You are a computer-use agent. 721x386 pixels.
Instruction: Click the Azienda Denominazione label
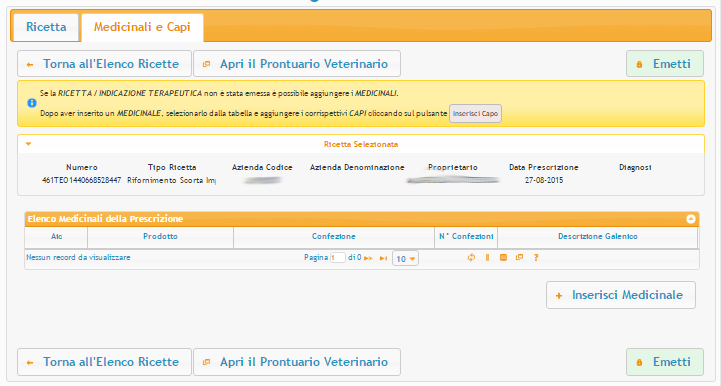pyautogui.click(x=357, y=167)
